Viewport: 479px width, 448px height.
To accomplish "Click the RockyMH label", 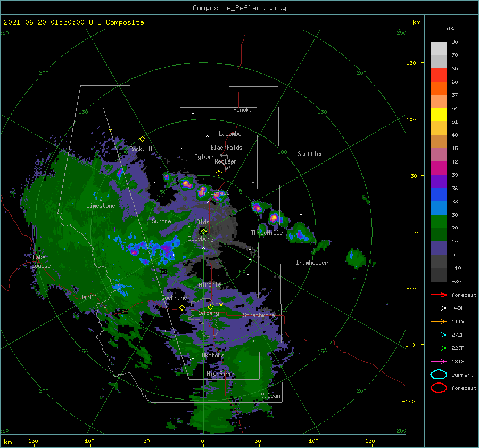I will (141, 149).
